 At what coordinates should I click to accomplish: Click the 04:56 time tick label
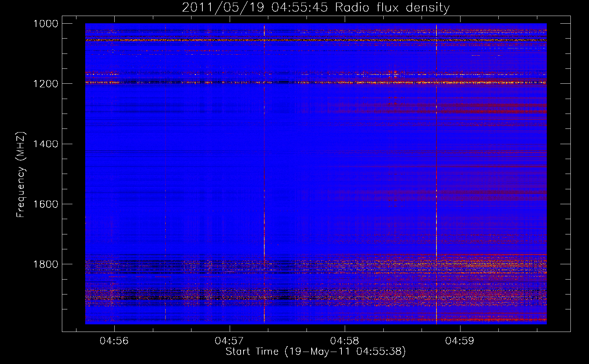pyautogui.click(x=114, y=341)
